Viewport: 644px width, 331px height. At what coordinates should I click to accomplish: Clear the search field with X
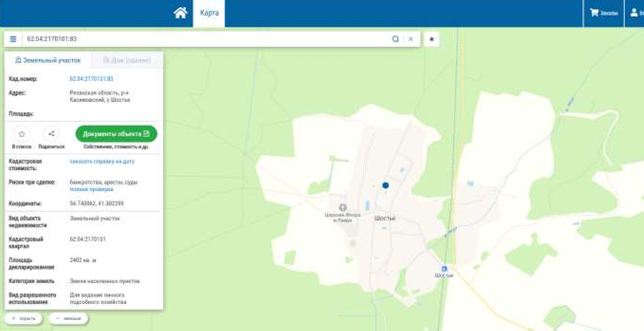[x=411, y=39]
